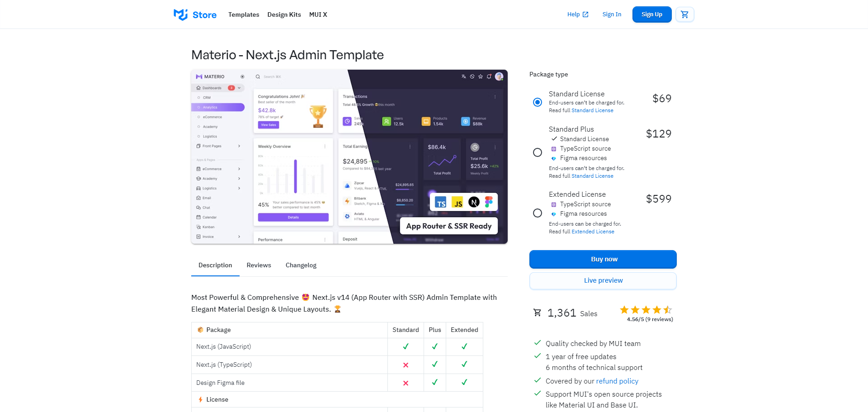Open the Extended License link
This screenshot has width=868, height=412.
point(593,232)
